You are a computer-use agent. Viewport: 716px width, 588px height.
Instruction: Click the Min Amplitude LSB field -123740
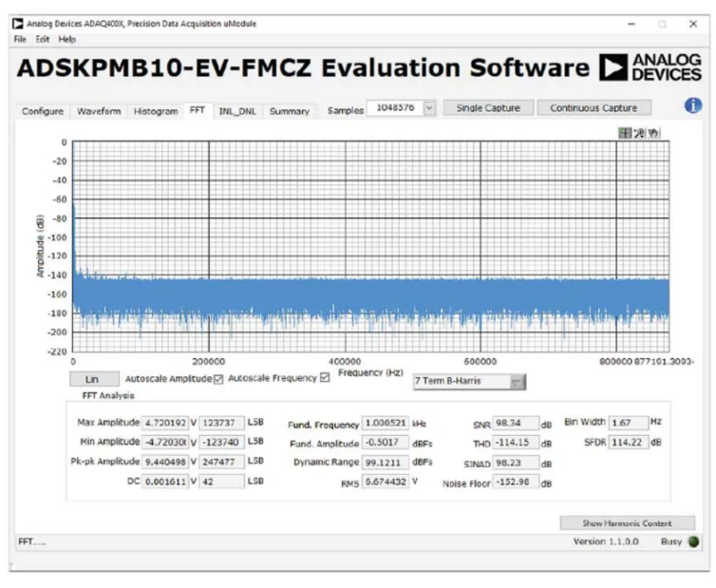221,443
